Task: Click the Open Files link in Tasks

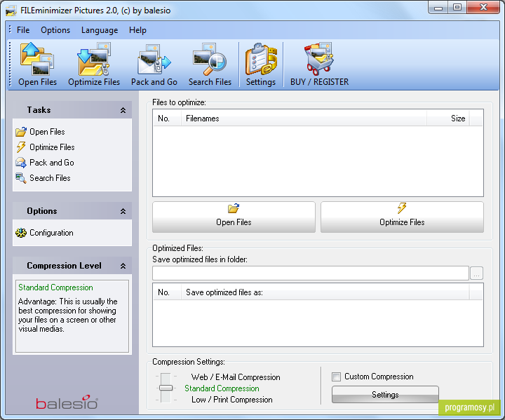Action: click(x=47, y=132)
